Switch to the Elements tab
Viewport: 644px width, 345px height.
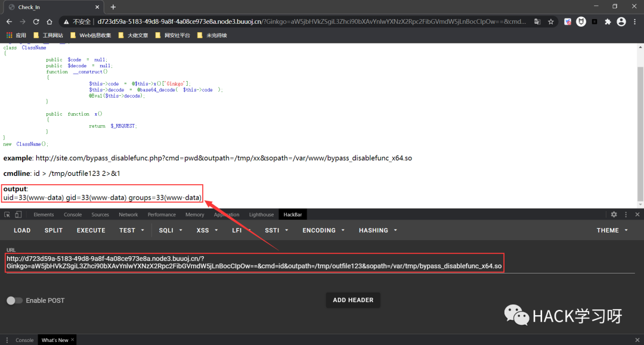point(44,215)
